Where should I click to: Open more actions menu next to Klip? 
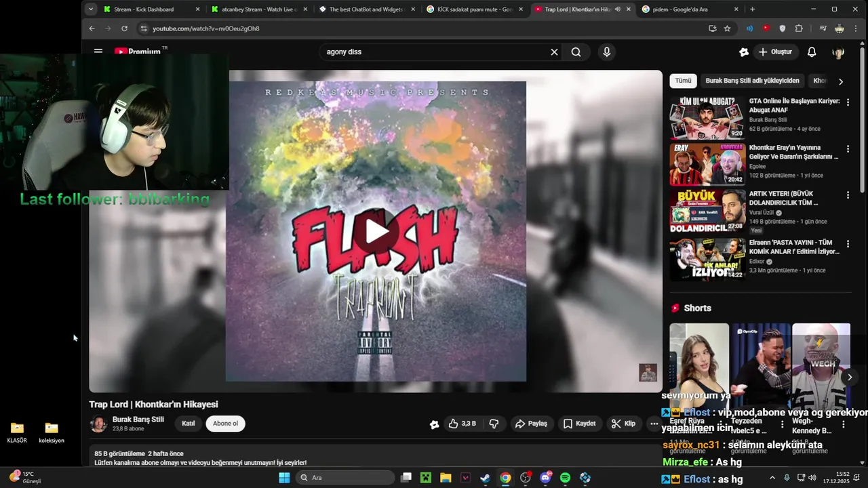(654, 424)
